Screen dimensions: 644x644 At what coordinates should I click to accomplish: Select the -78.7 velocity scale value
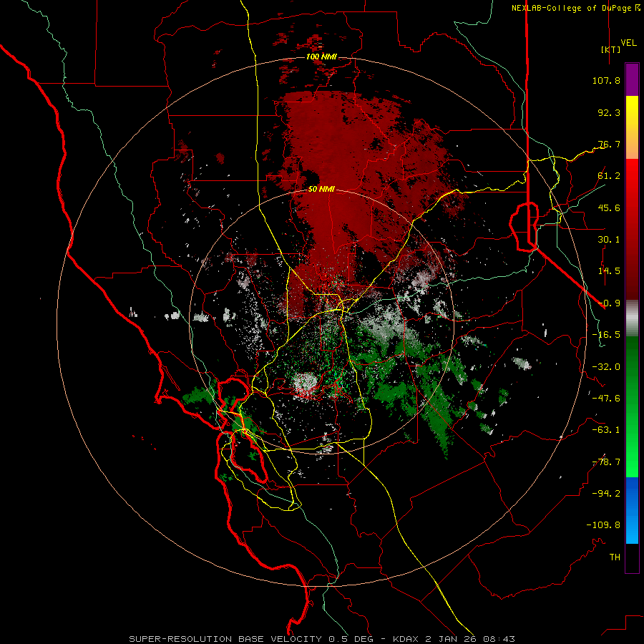click(x=606, y=462)
